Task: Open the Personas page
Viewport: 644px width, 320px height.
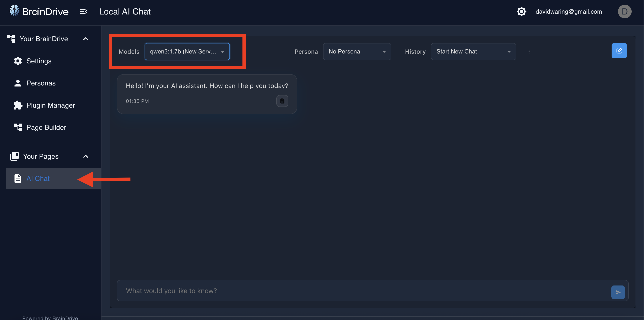Action: coord(41,83)
